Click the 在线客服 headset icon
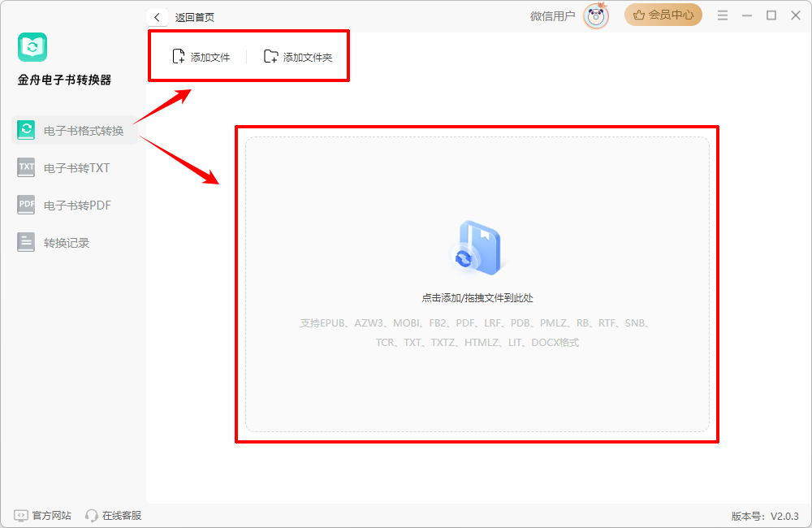812x528 pixels. (x=92, y=516)
